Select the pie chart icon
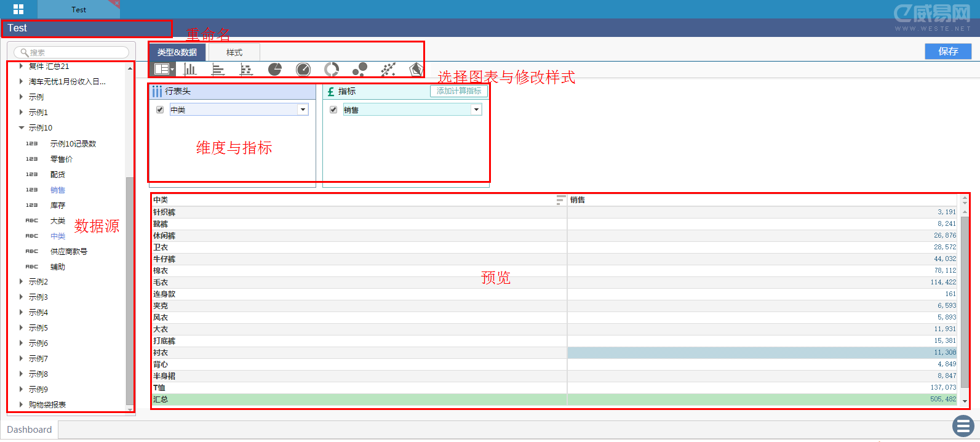Image resolution: width=980 pixels, height=442 pixels. click(274, 70)
